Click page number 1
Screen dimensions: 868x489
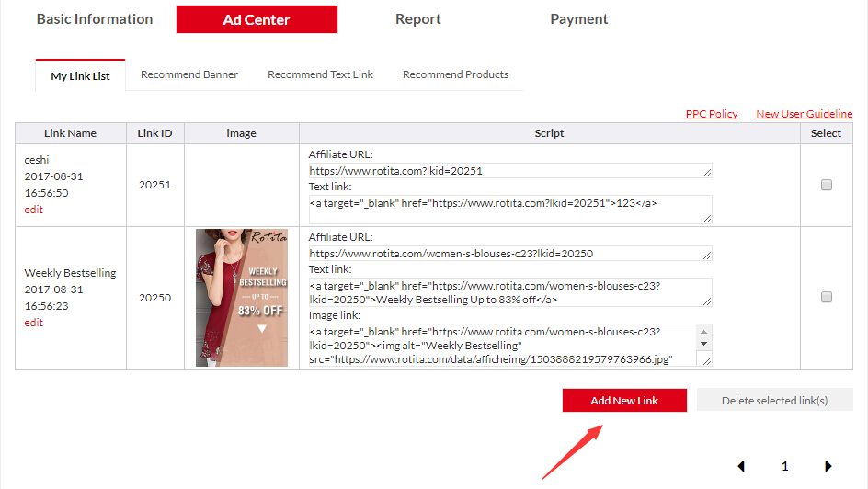[784, 466]
